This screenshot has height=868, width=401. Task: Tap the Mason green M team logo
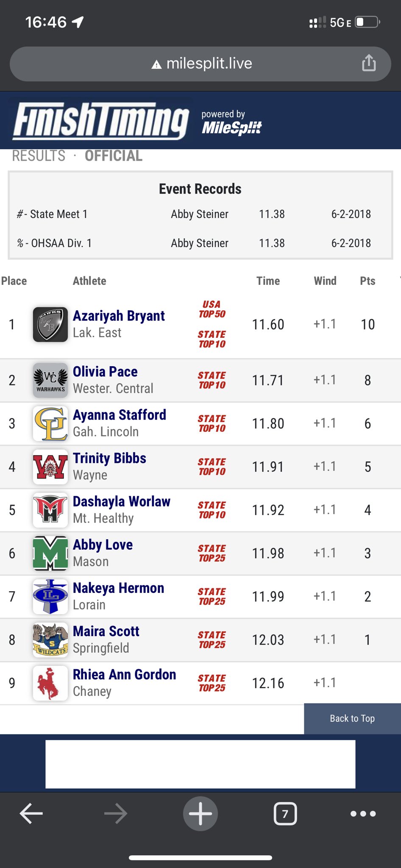pyautogui.click(x=50, y=553)
